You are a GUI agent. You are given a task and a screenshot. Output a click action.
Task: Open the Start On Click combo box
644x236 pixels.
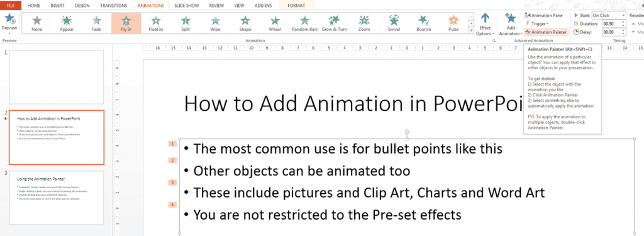[x=609, y=15]
